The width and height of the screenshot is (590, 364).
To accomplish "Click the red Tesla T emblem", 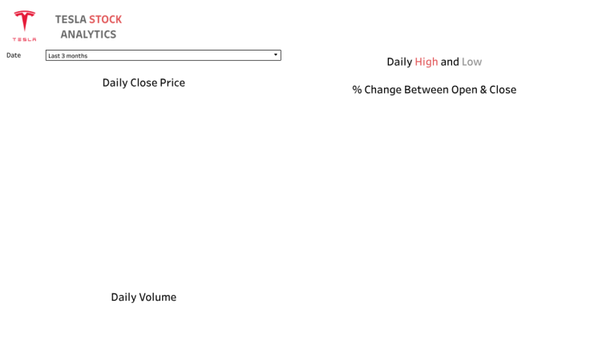I will pyautogui.click(x=24, y=21).
